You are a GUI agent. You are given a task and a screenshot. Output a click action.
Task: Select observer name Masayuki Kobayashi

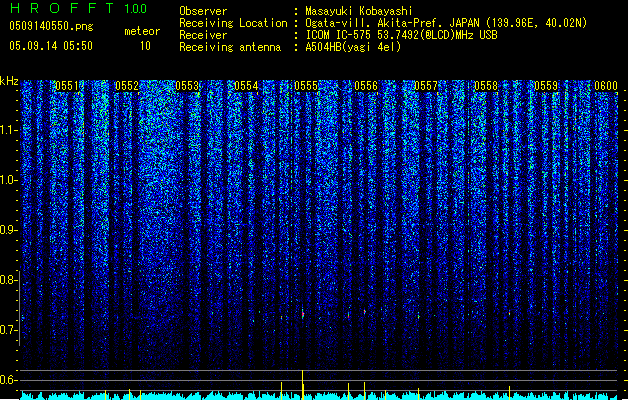point(359,11)
